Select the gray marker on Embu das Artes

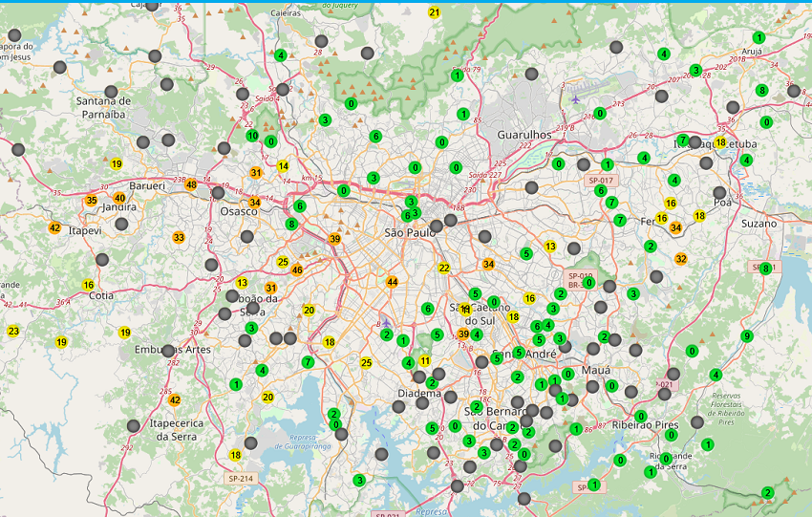(x=168, y=351)
